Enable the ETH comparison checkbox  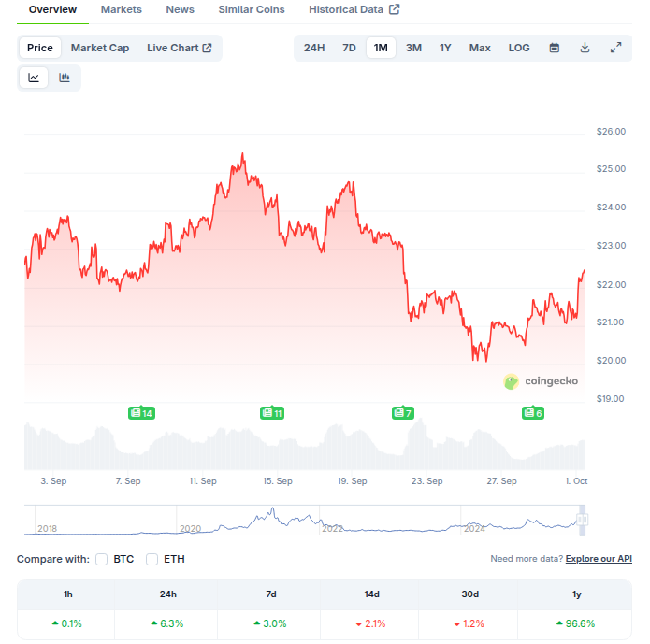tap(152, 559)
